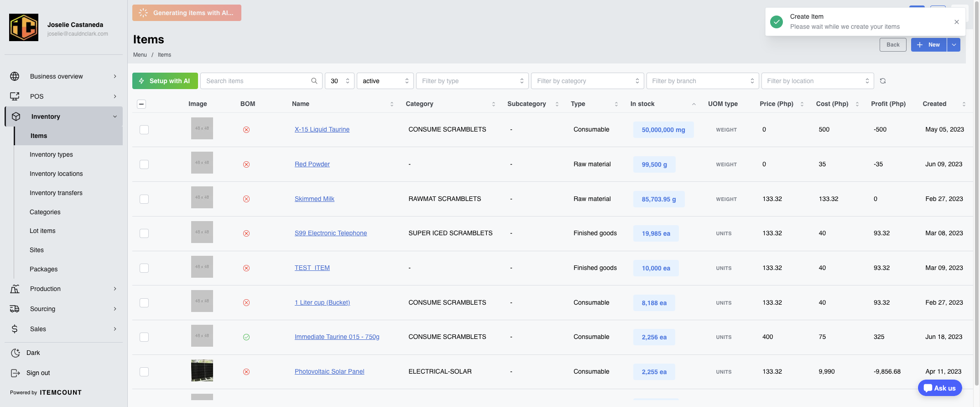Screen dimensions: 980x407
Task: Click the green BOM check for Immediate Taurine
Action: coord(246,337)
